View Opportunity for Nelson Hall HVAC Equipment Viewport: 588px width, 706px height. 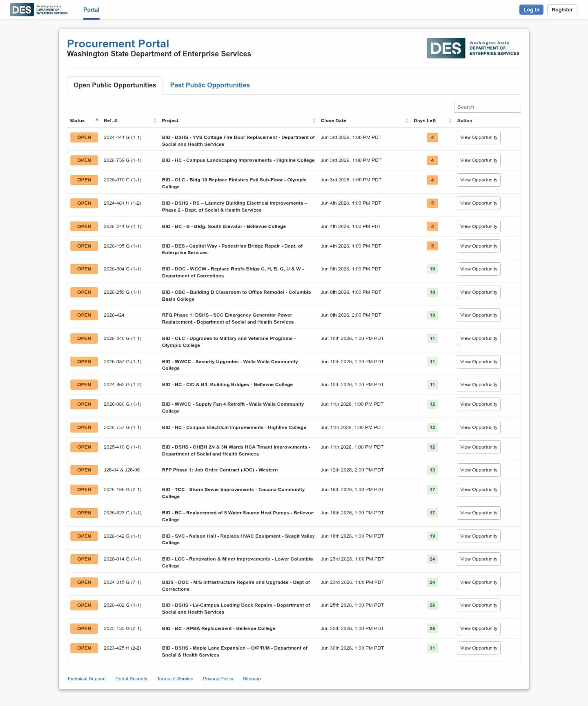479,536
